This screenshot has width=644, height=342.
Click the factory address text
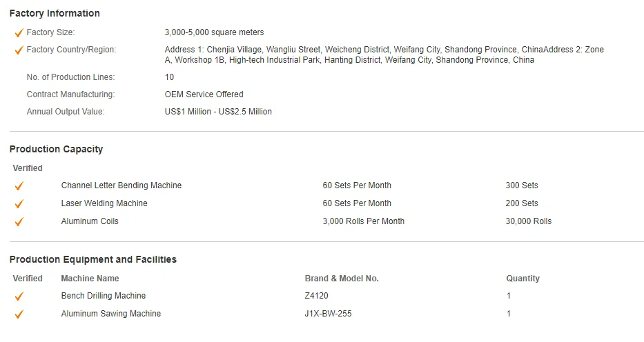(384, 54)
